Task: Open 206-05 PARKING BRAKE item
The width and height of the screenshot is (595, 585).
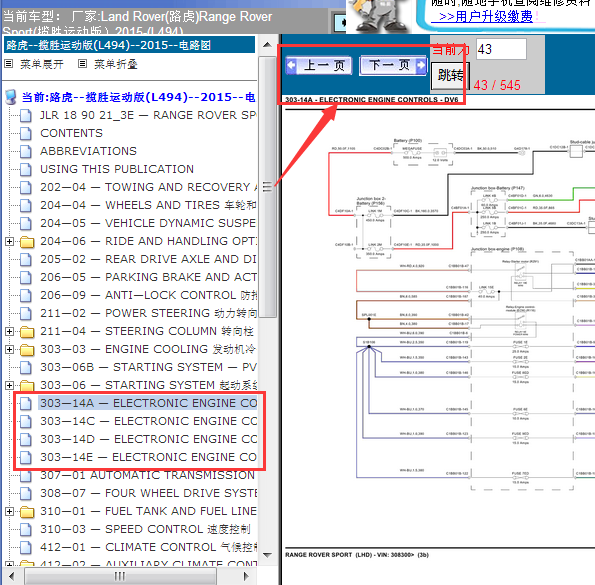Action: point(148,277)
